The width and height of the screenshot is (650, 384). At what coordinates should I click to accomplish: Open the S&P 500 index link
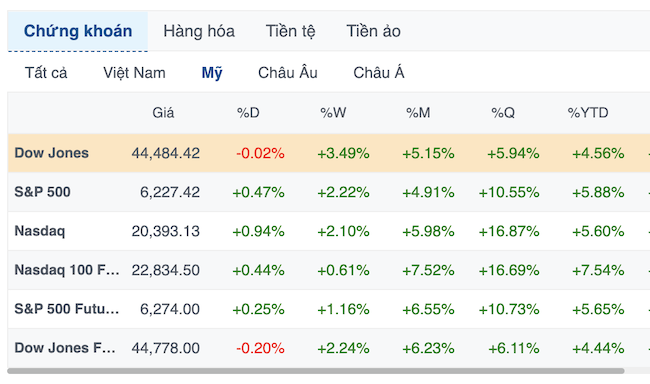(x=42, y=192)
